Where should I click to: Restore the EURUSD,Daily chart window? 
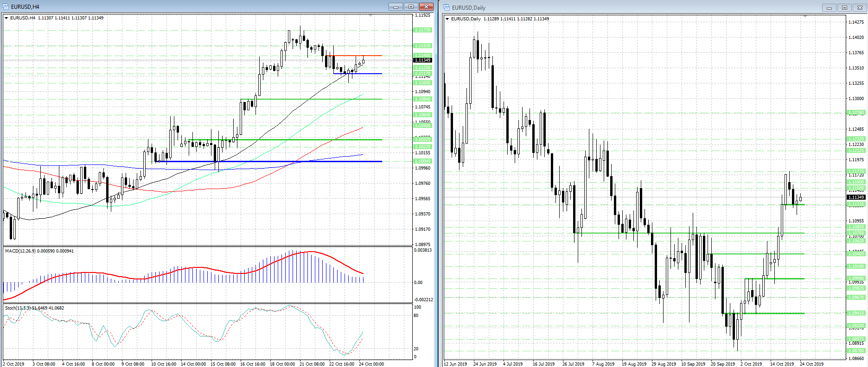coord(844,7)
